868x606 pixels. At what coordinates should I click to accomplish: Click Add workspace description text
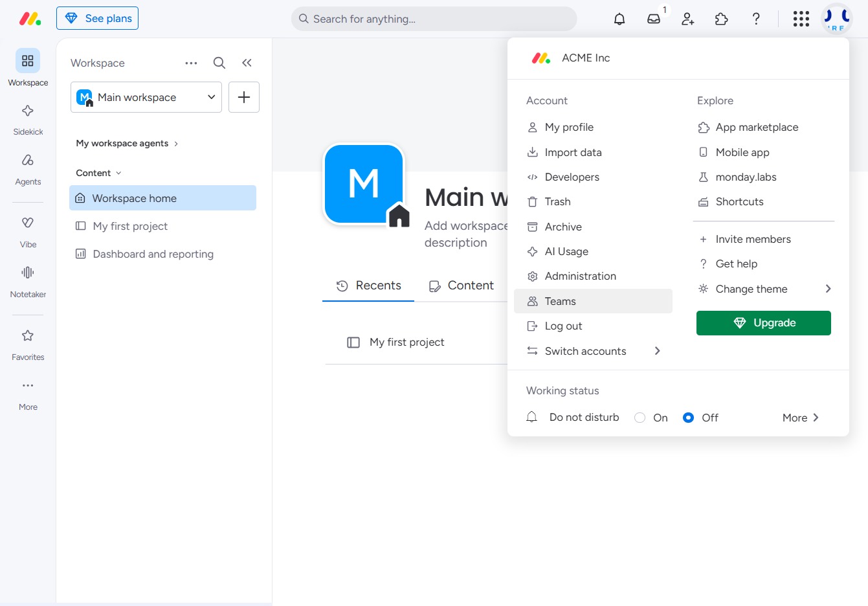(x=466, y=234)
